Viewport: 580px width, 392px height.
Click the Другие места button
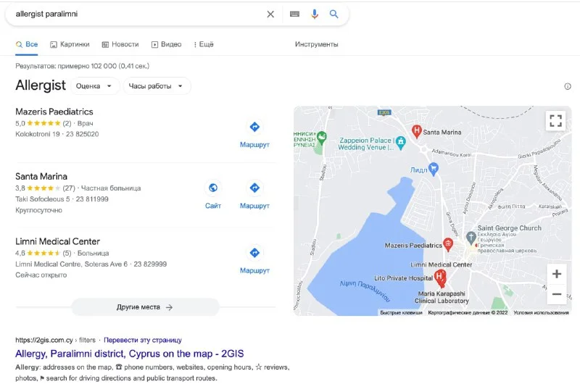(145, 307)
